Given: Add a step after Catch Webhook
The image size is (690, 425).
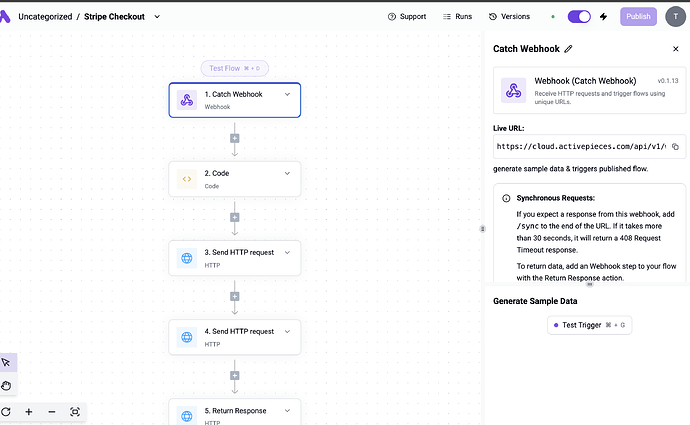Looking at the screenshot, I should (x=235, y=138).
